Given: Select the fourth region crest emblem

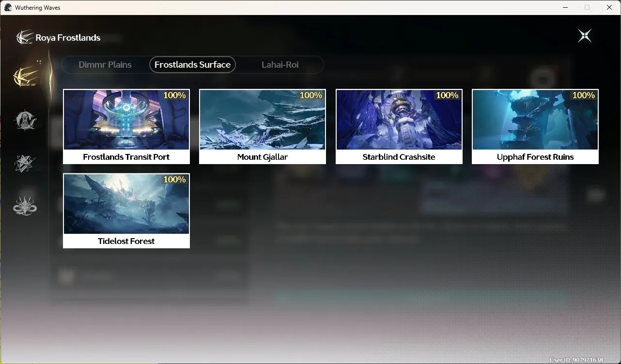Looking at the screenshot, I should coord(25,206).
